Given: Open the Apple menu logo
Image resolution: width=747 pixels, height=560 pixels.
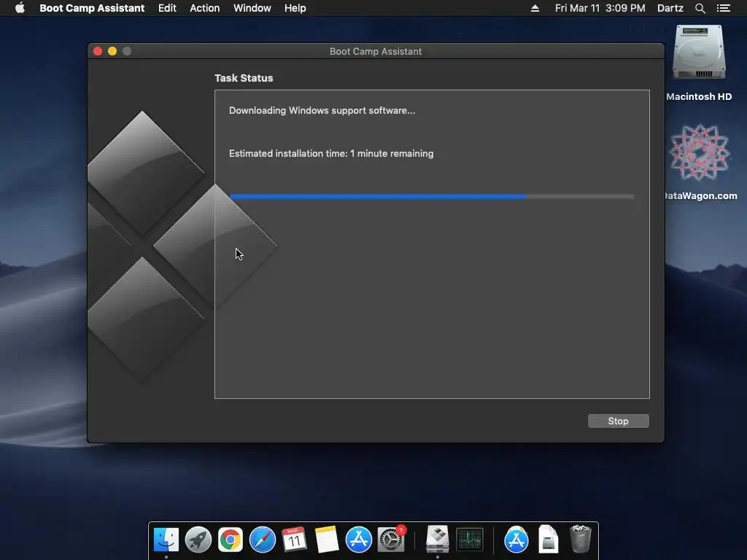Looking at the screenshot, I should click(20, 8).
